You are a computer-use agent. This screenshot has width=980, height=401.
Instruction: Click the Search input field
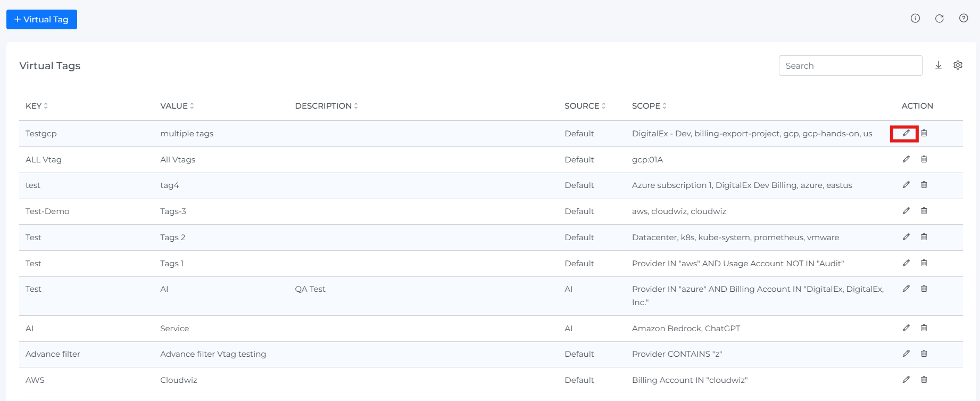[850, 66]
